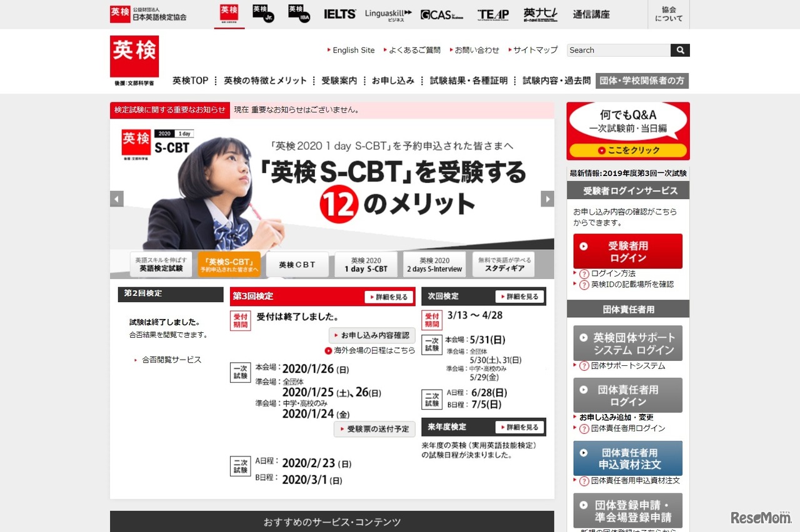The height and width of the screenshot is (532, 800).
Task: Select the スタディギア banner tab
Action: coord(503,264)
